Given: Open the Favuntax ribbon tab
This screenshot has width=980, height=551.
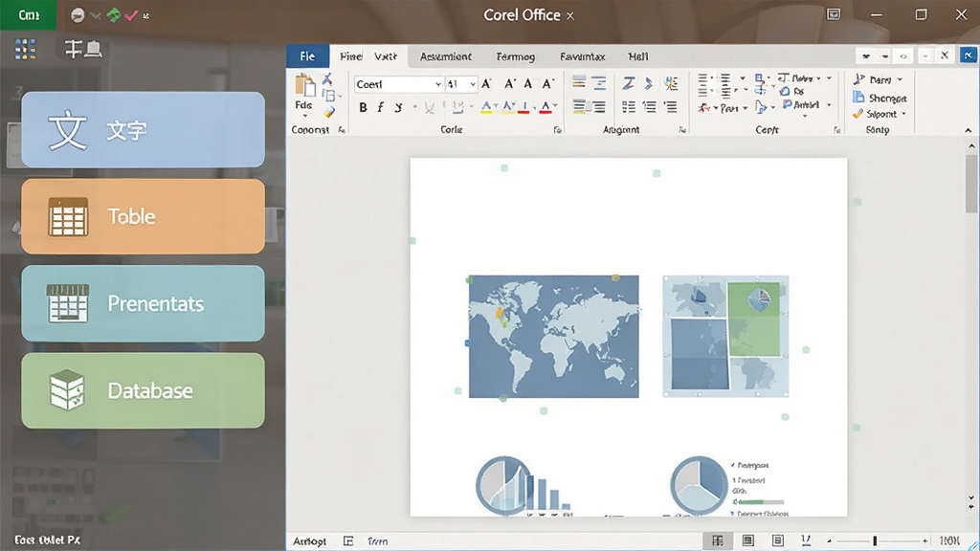Looking at the screenshot, I should [x=583, y=56].
